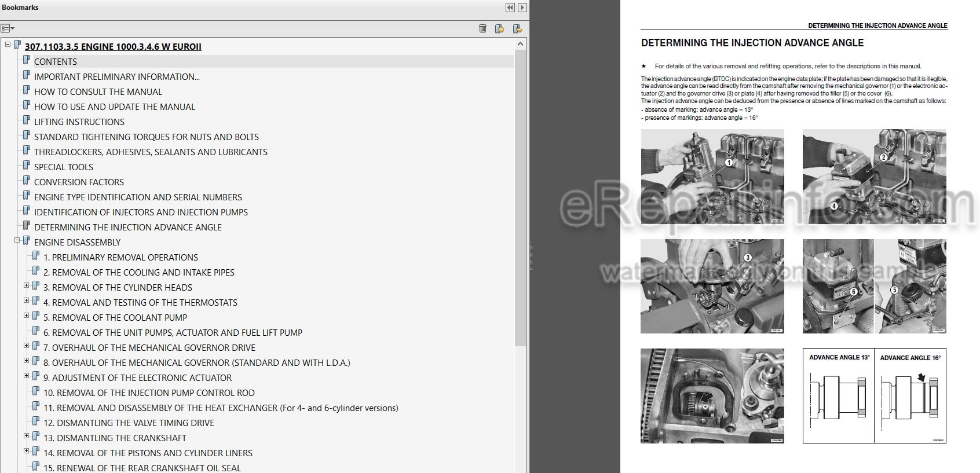
Task: Collapse the 307.1103.3.5 ENGINE root bookmark
Action: (8, 45)
